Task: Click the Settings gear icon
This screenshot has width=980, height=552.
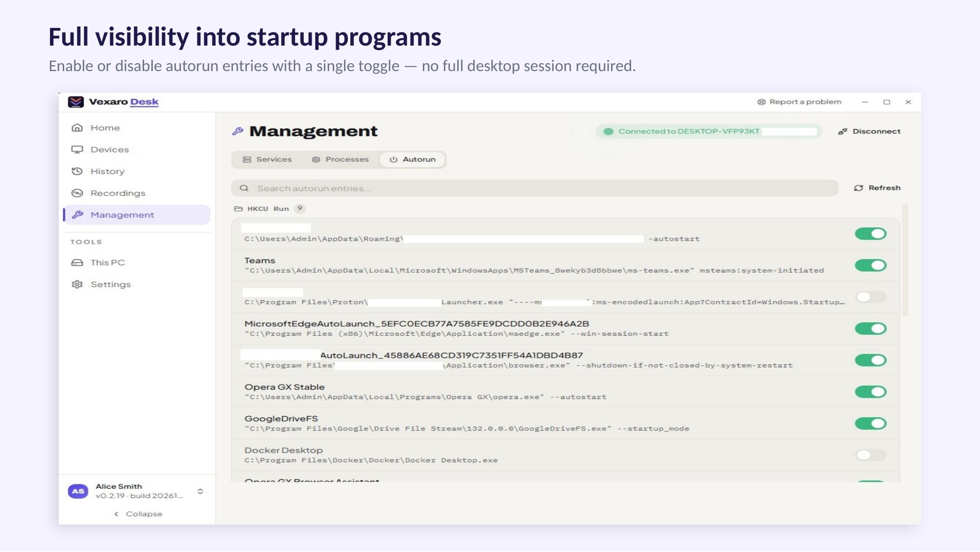Action: point(77,284)
